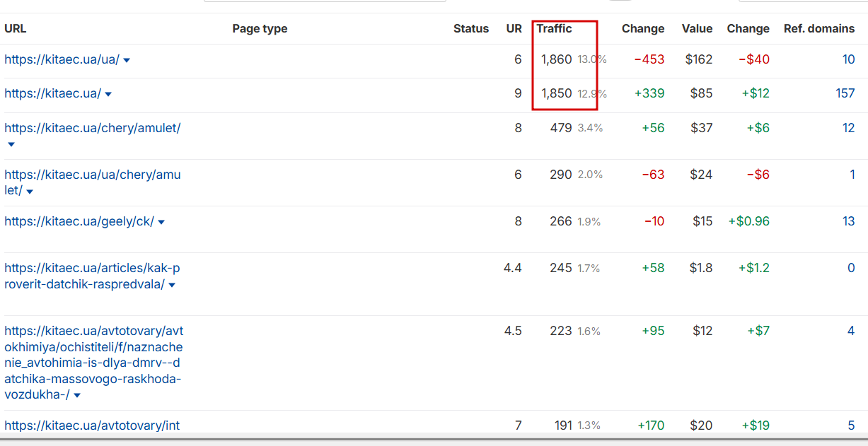Screen dimensions: 868x446
Task: Open the kitaec.ua/geely/ck/ link
Action: click(79, 221)
